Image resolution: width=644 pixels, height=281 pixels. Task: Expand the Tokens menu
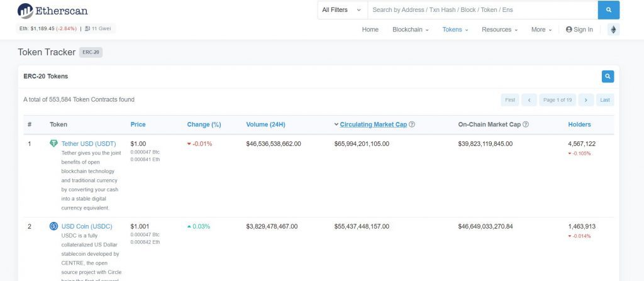(x=455, y=30)
